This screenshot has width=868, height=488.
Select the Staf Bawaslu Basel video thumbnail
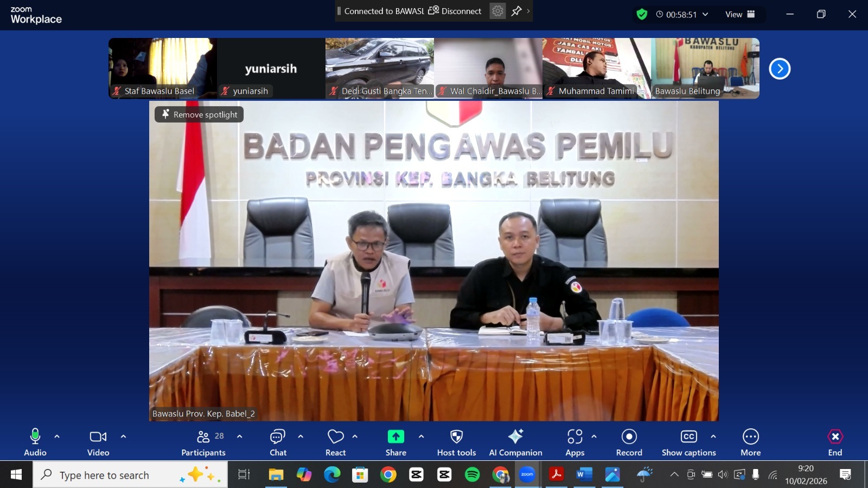click(x=163, y=68)
